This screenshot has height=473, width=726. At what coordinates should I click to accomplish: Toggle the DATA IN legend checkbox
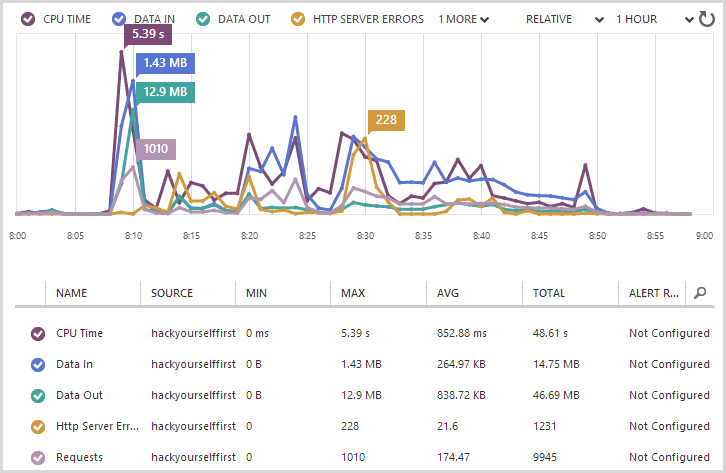coord(119,19)
